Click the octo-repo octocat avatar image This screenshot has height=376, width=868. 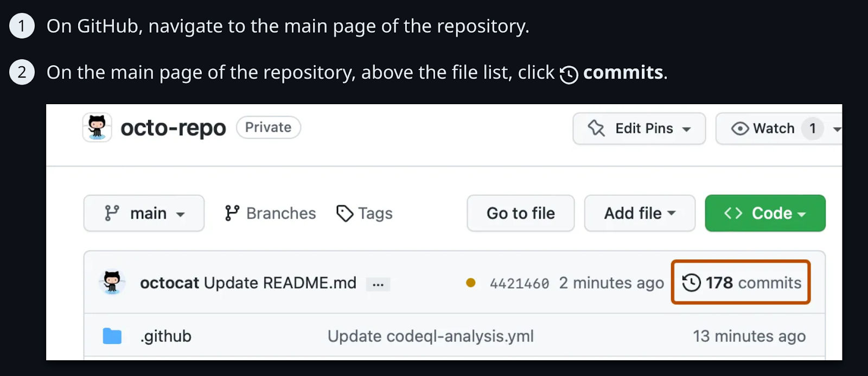click(97, 128)
